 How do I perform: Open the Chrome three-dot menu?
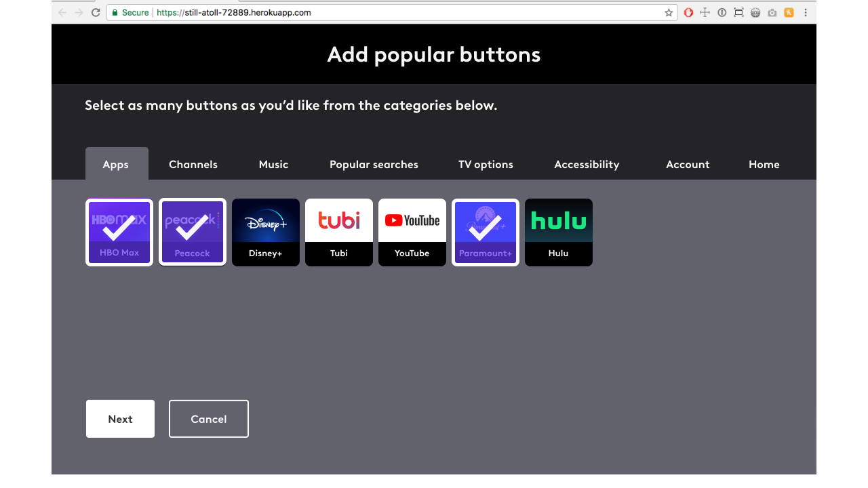(806, 12)
